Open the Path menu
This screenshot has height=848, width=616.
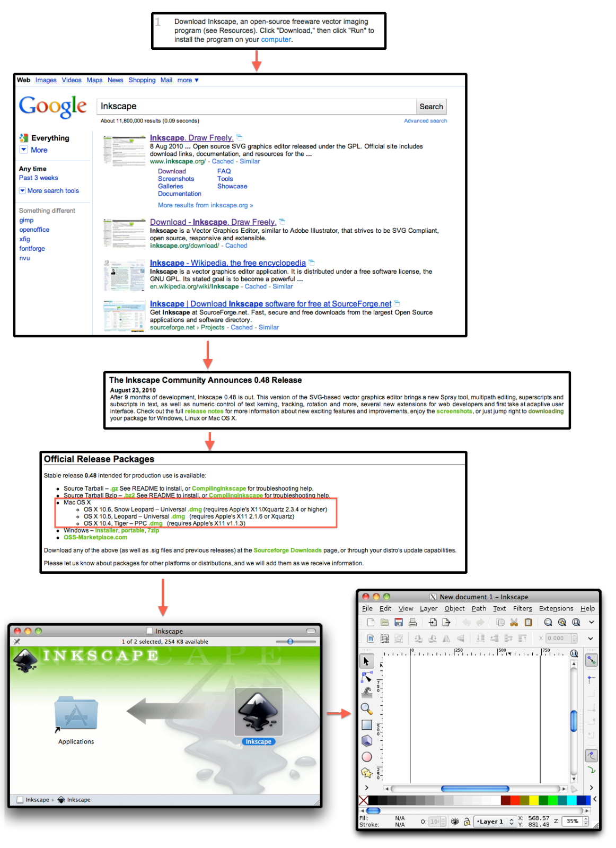point(479,608)
